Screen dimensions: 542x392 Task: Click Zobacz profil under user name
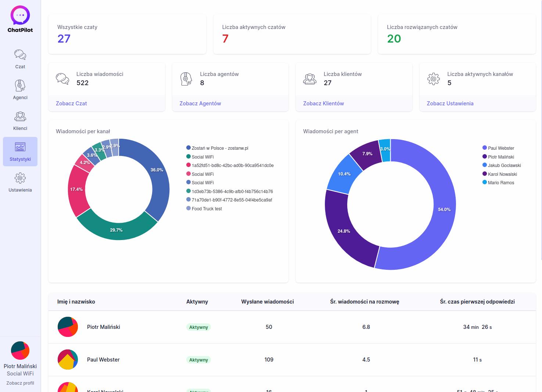click(x=20, y=383)
